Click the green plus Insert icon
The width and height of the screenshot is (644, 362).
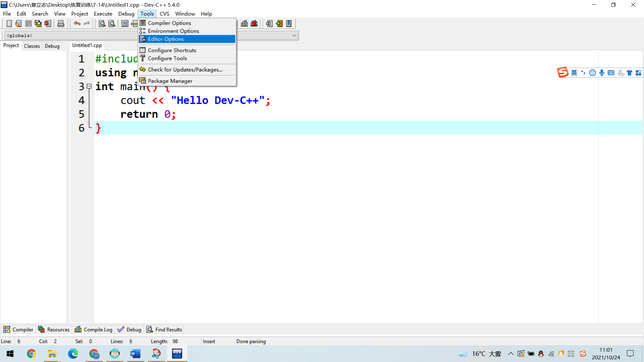279,23
